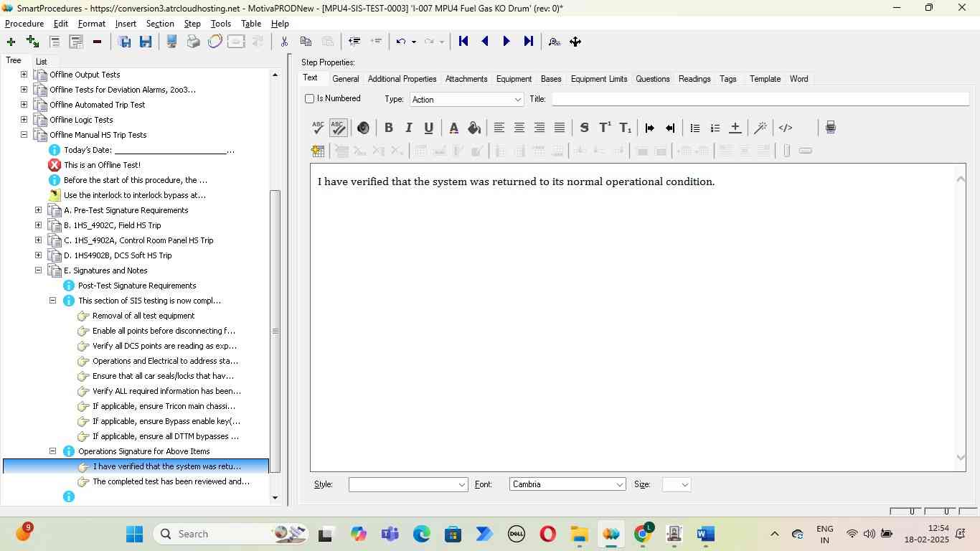Screen dimensions: 980x551
Task: Justify text alignment icon
Action: click(560, 128)
